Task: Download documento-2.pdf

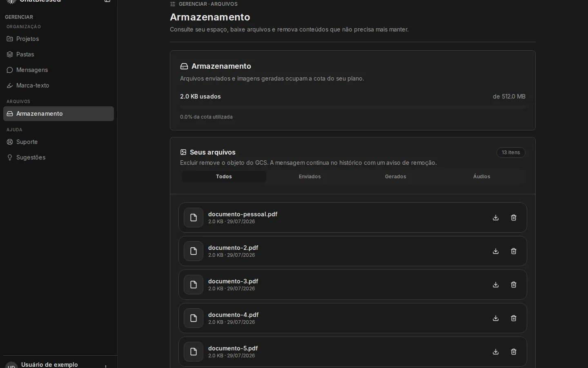Action: [496, 251]
